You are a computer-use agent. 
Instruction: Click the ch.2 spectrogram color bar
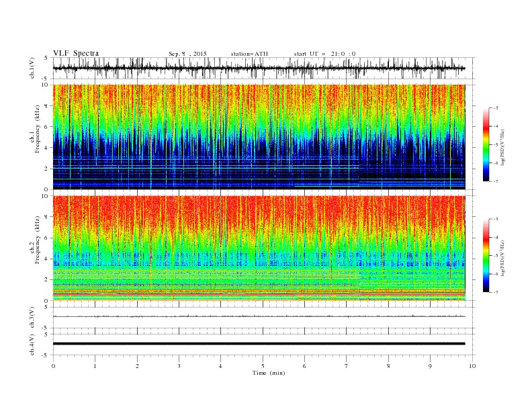coord(486,256)
